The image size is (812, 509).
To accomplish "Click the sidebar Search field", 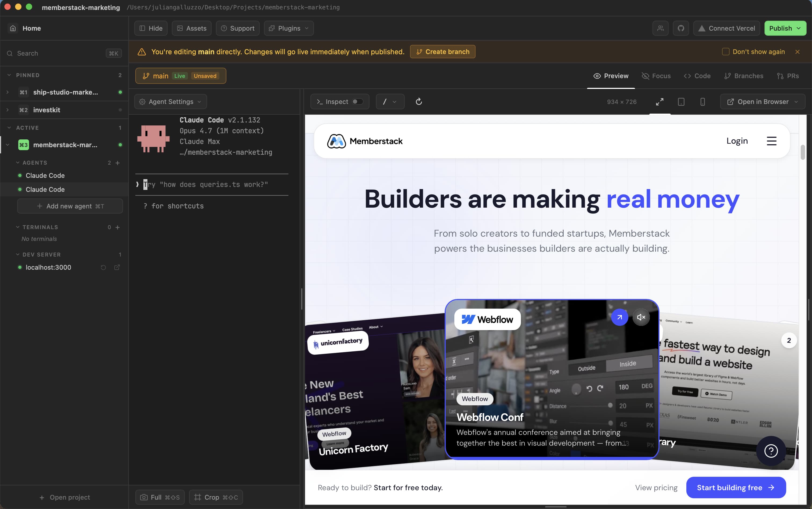I will [x=64, y=53].
